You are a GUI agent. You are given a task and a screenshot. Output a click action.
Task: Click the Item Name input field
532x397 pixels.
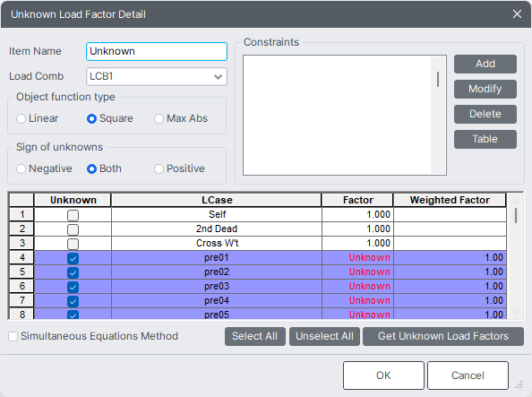tap(157, 51)
